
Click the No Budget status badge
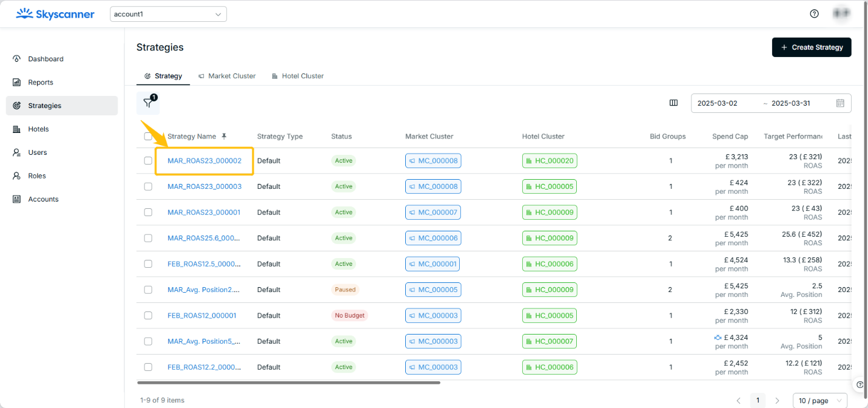tap(349, 316)
